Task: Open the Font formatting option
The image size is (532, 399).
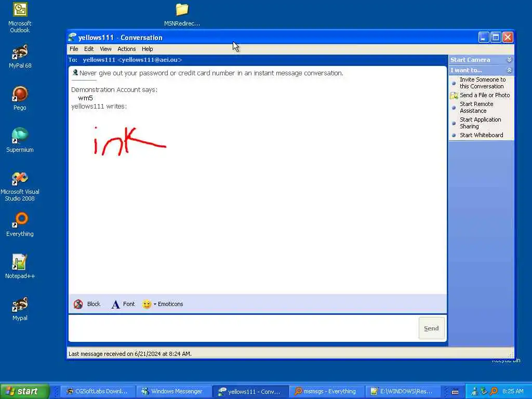Action: [x=123, y=304]
